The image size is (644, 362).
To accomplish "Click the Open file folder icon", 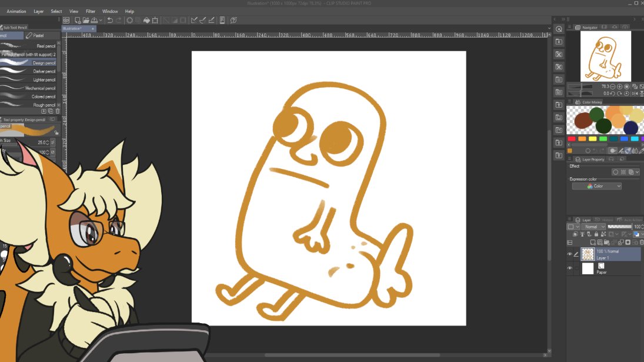I will pos(86,20).
